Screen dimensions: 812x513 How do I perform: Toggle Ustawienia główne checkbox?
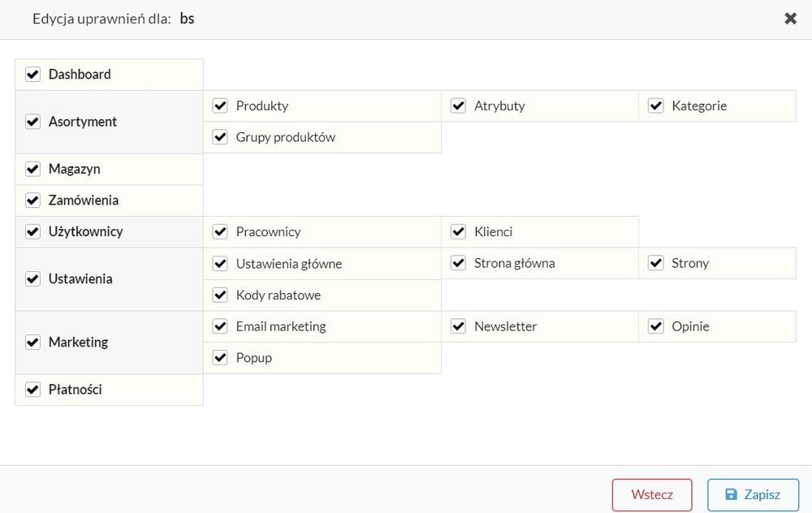pos(220,264)
